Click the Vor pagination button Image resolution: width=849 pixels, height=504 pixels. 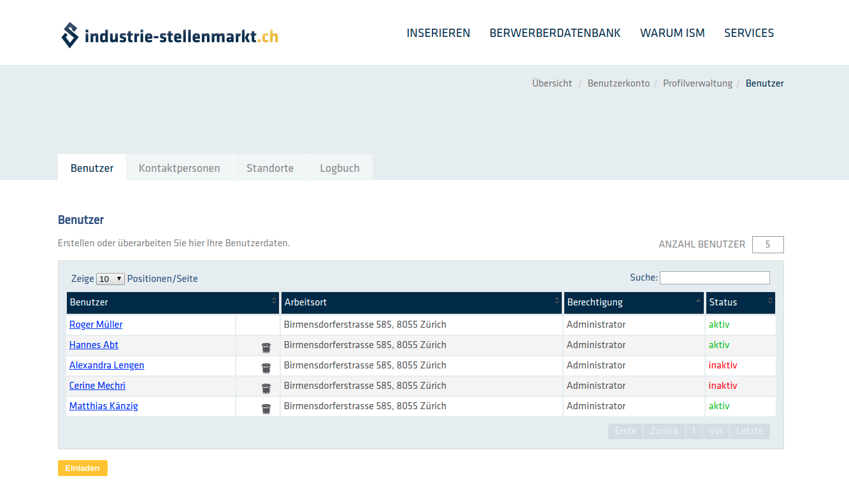[x=716, y=431]
